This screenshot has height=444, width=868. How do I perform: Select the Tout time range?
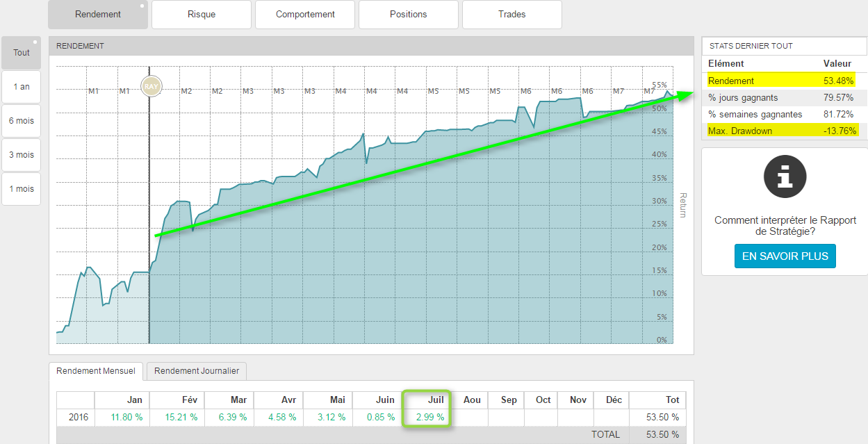(x=22, y=53)
